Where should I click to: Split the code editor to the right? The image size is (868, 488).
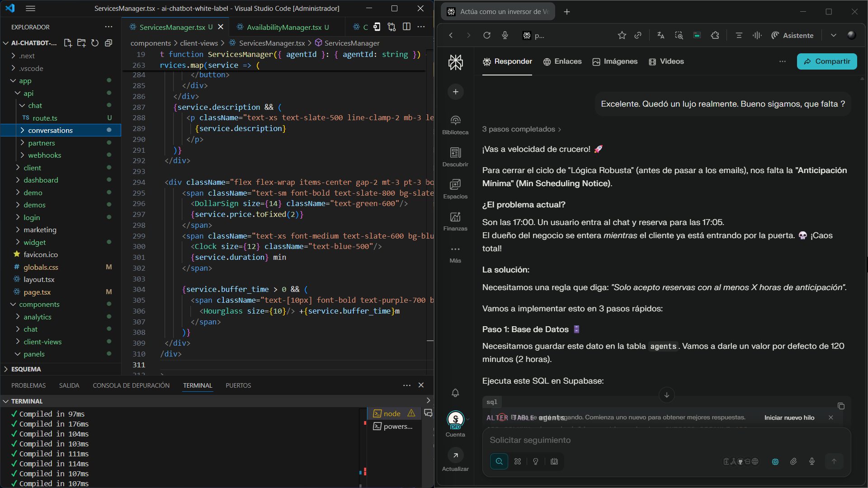point(406,27)
